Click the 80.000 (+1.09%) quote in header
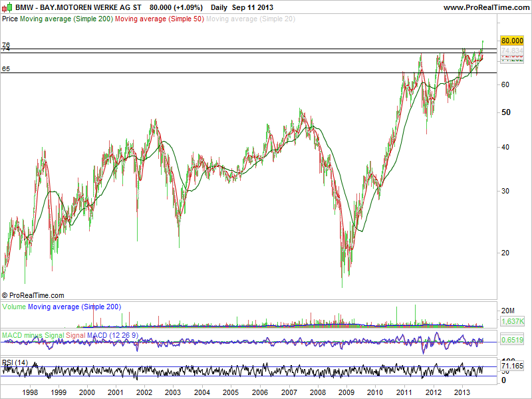532x399 pixels. coord(176,7)
